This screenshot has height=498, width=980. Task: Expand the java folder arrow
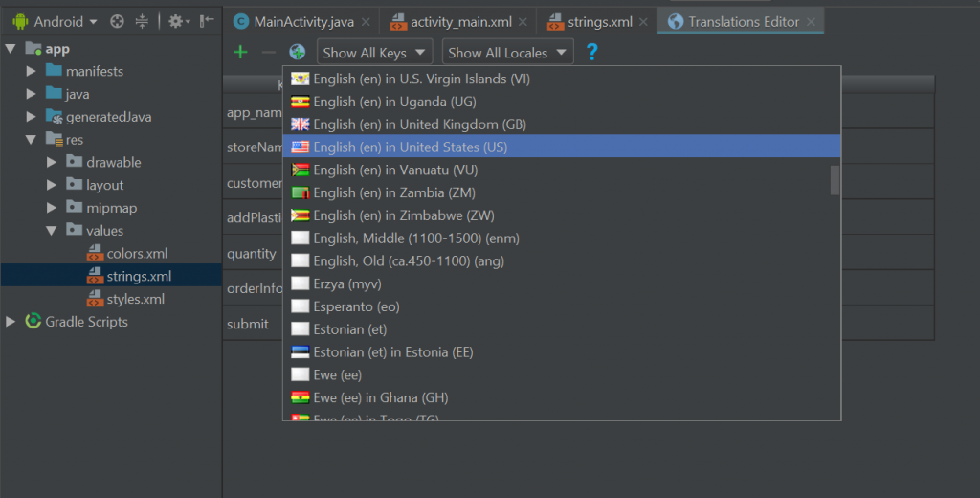(x=31, y=94)
